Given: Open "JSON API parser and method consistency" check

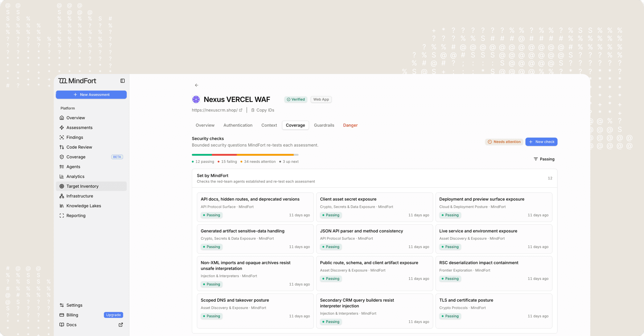Looking at the screenshot, I should point(374,239).
